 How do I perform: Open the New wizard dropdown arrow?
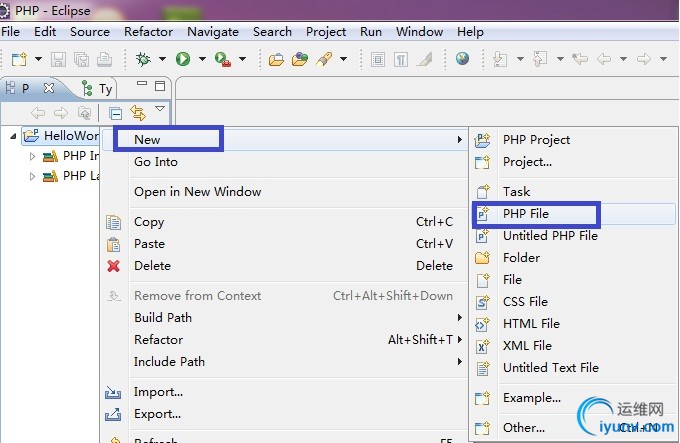tap(38, 59)
